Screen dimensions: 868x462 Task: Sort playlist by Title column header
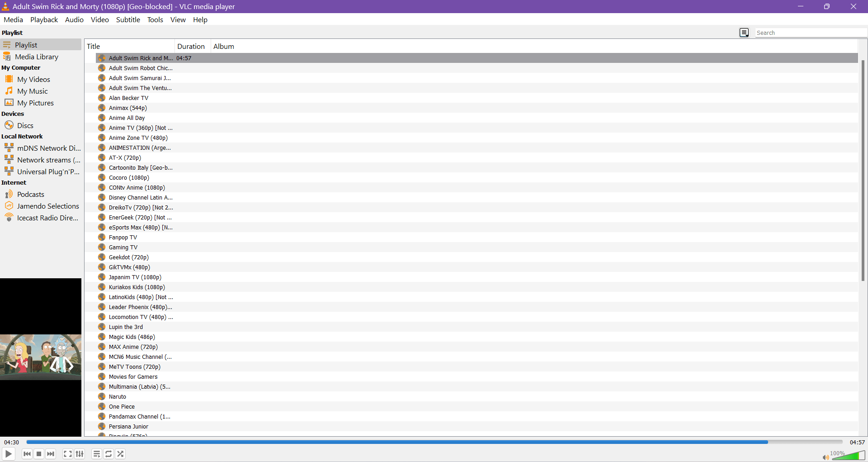pos(130,46)
